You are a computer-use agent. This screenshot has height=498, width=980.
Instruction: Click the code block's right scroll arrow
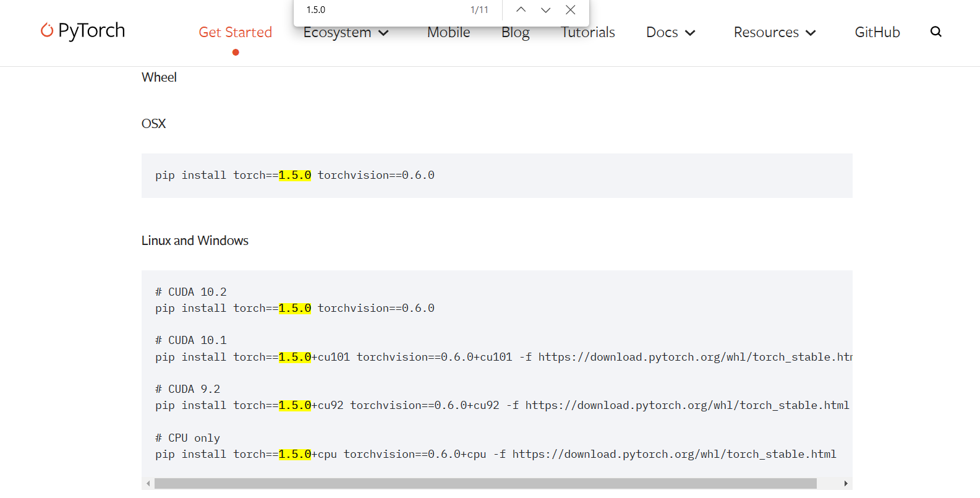[846, 483]
